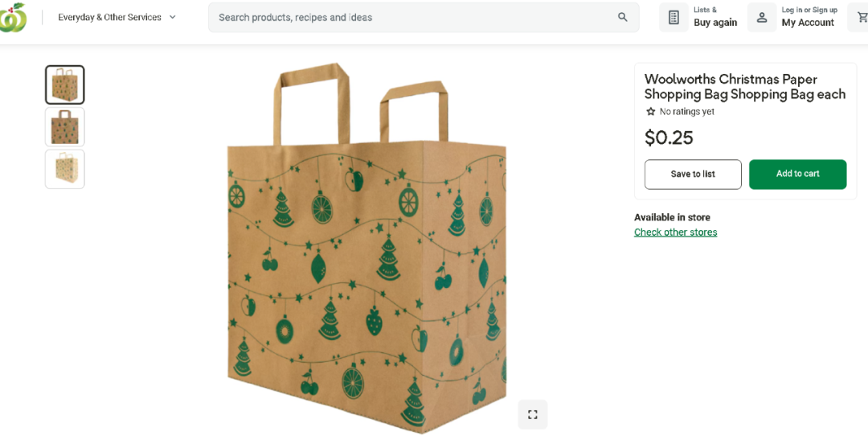Select the first bag thumbnail
This screenshot has width=868, height=436.
[x=65, y=85]
